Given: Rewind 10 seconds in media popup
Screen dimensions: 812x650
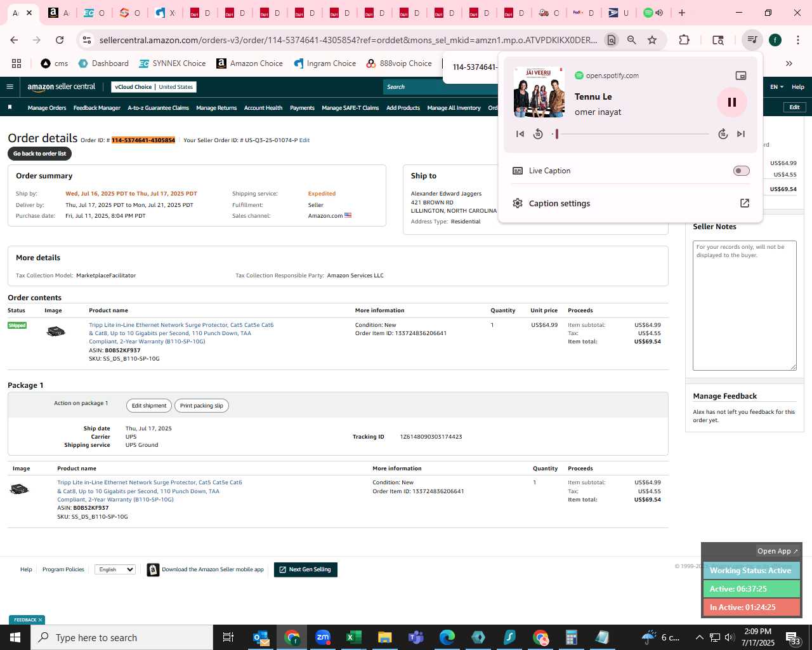Looking at the screenshot, I should coord(538,134).
